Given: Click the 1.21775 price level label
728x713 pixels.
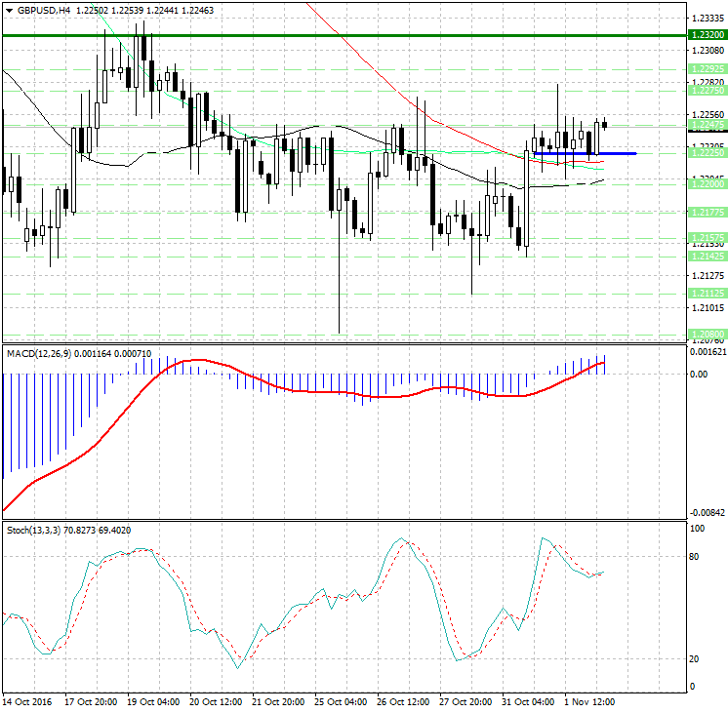Looking at the screenshot, I should click(706, 212).
